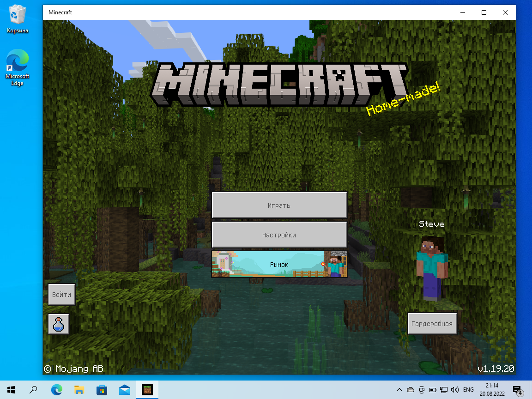Click the potion bottle icon button
The height and width of the screenshot is (399, 532).
coord(58,324)
